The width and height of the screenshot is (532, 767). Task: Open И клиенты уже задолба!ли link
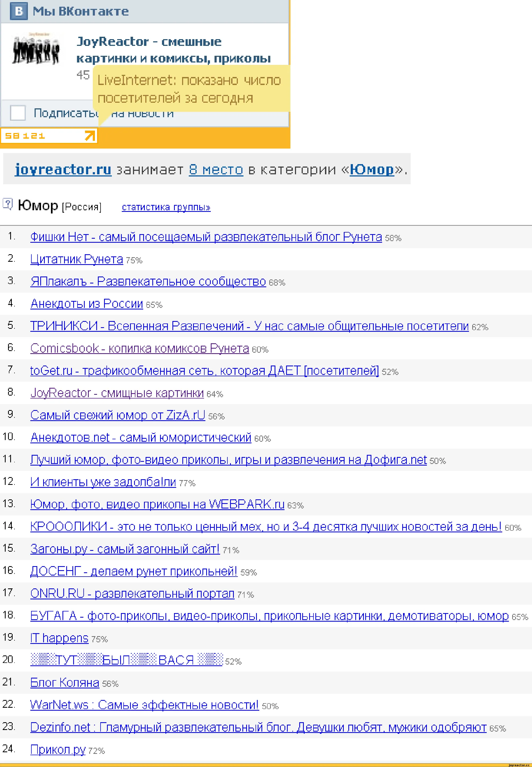pos(103,482)
